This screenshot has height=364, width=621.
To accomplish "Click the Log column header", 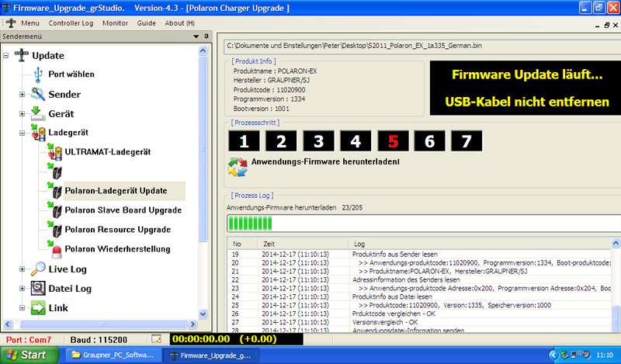I will click(480, 244).
